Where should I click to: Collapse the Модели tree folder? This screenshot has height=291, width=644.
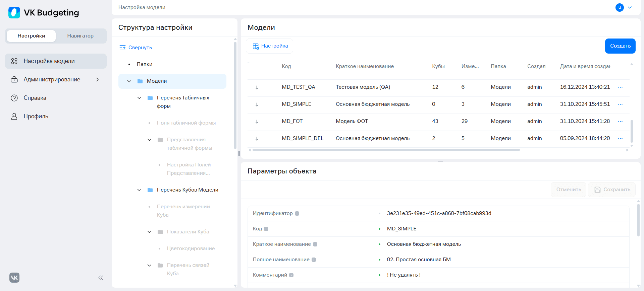129,81
